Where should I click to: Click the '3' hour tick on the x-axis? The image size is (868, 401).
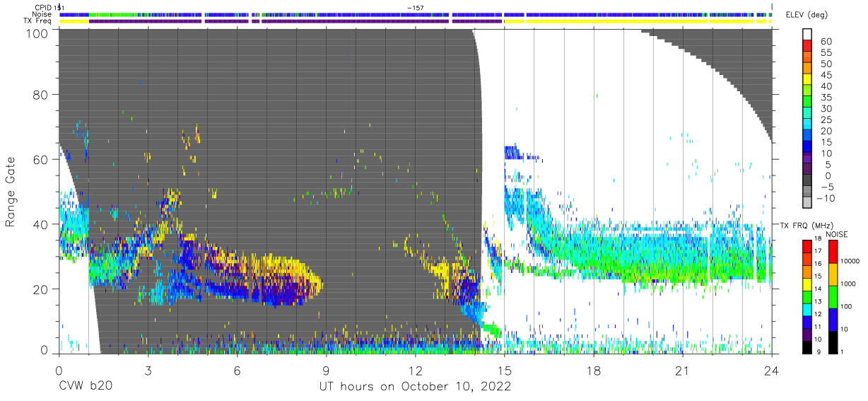click(x=148, y=370)
